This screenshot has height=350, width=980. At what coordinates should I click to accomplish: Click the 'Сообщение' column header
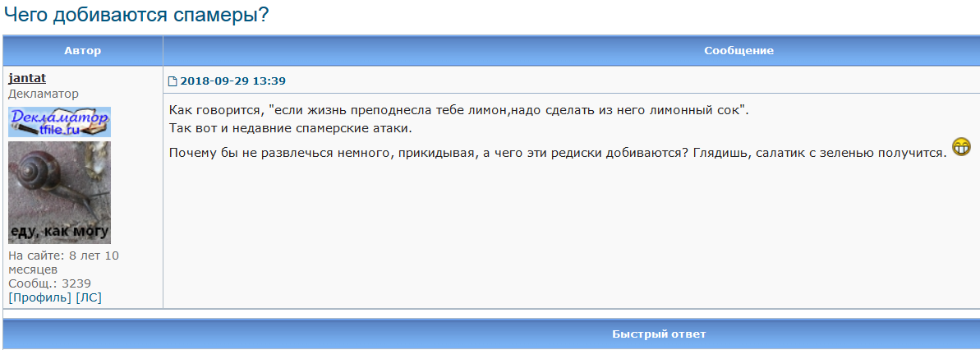(738, 51)
